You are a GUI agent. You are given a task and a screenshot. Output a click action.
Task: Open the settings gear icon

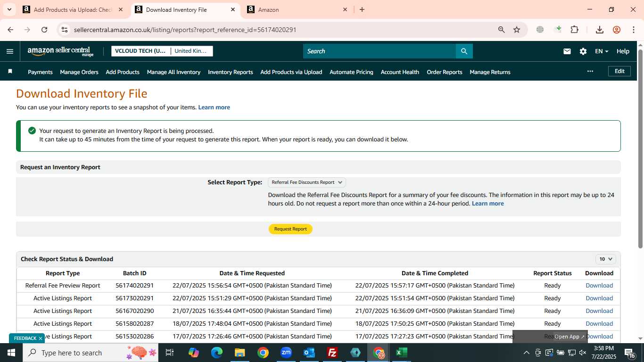[583, 51]
